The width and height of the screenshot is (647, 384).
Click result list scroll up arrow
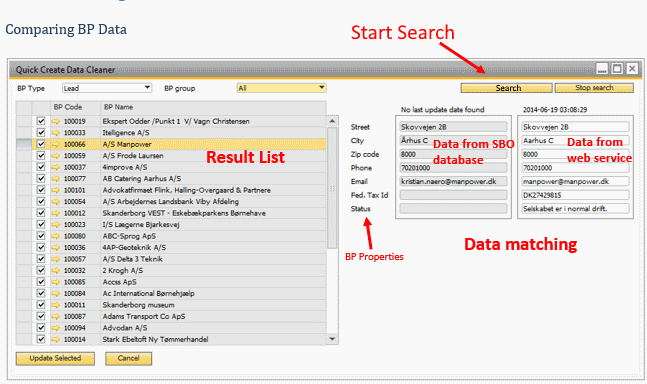coord(332,121)
